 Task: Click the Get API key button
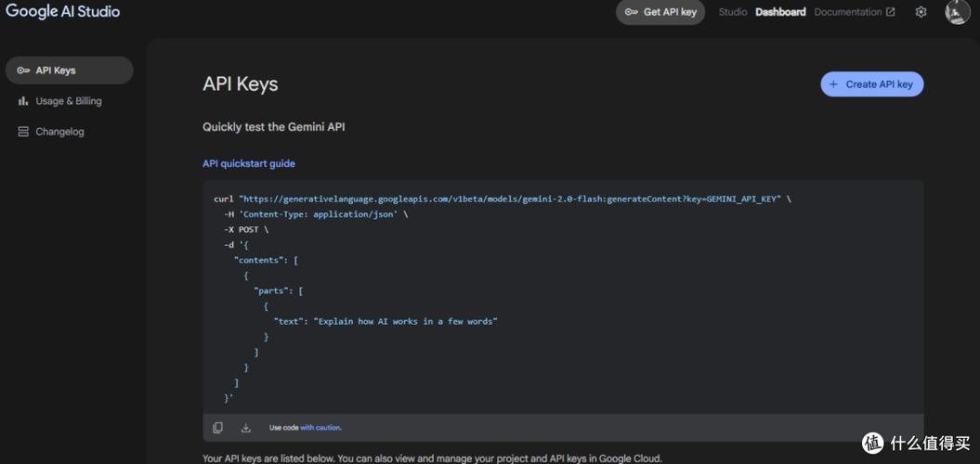(x=660, y=12)
